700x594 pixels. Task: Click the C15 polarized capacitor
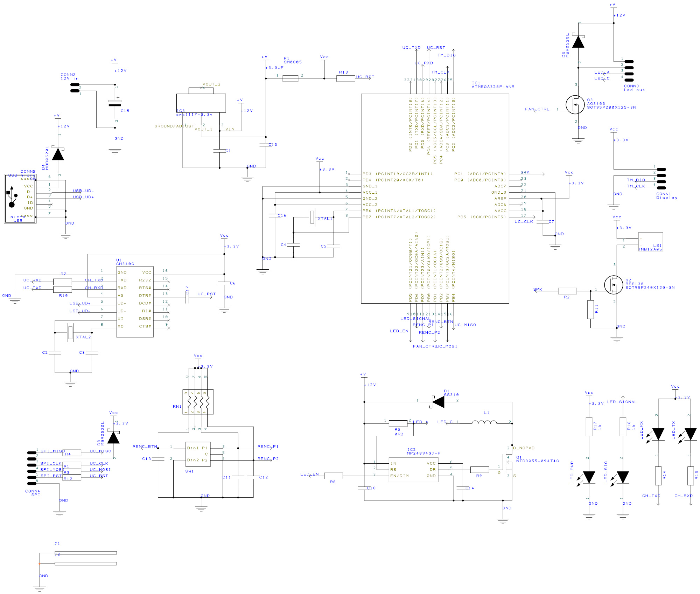(x=115, y=103)
